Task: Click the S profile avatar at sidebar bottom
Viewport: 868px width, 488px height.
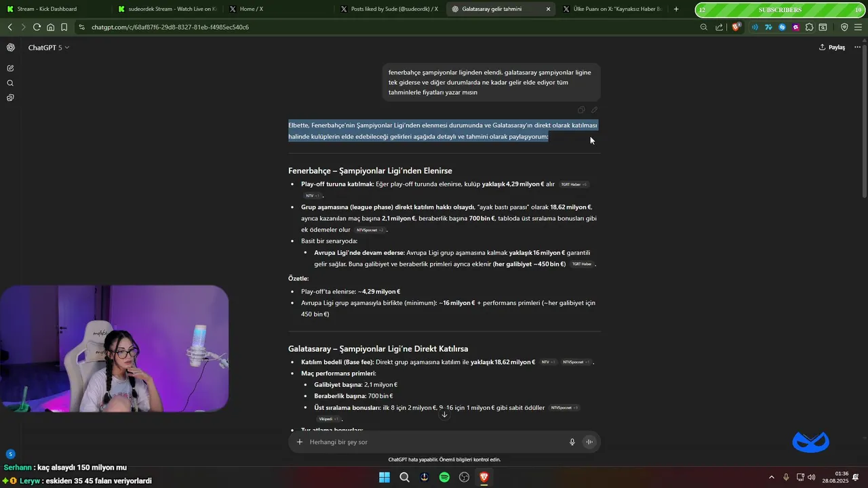Action: point(10,454)
